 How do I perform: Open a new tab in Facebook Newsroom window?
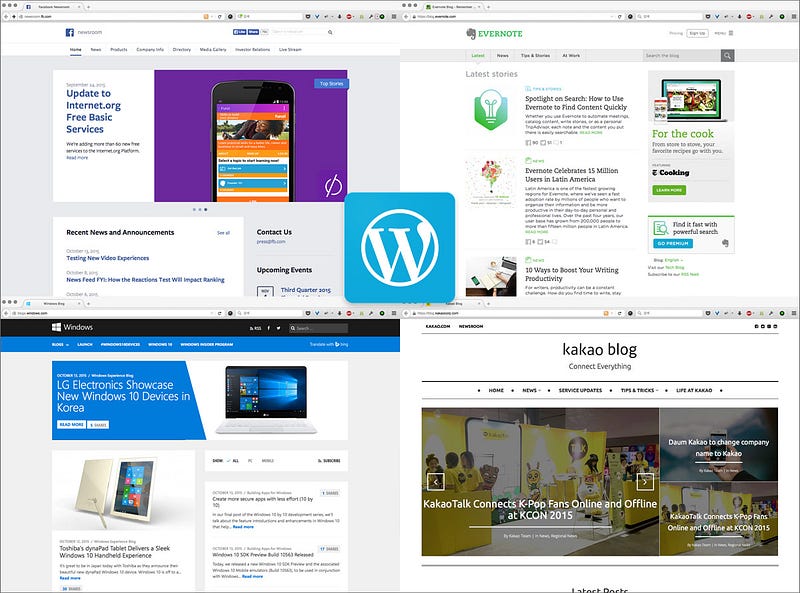click(88, 7)
